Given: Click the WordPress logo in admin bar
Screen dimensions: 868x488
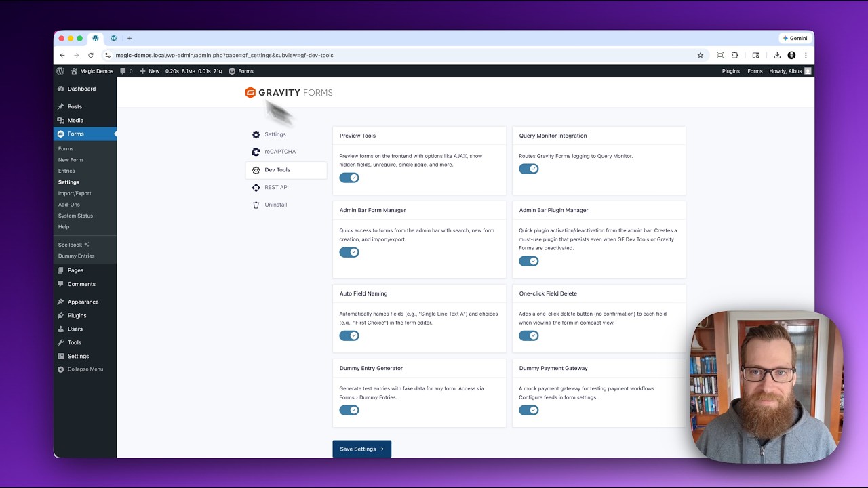Looking at the screenshot, I should coord(60,71).
